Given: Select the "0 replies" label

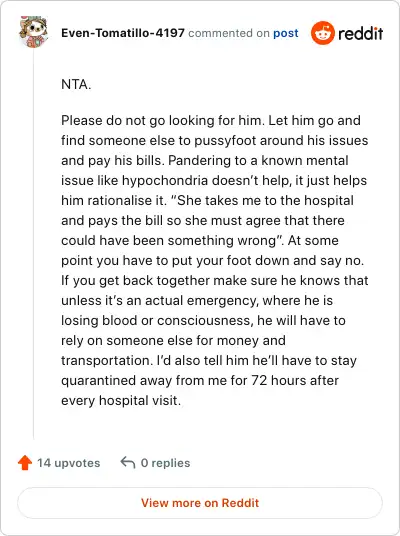Looking at the screenshot, I should 165,463.
